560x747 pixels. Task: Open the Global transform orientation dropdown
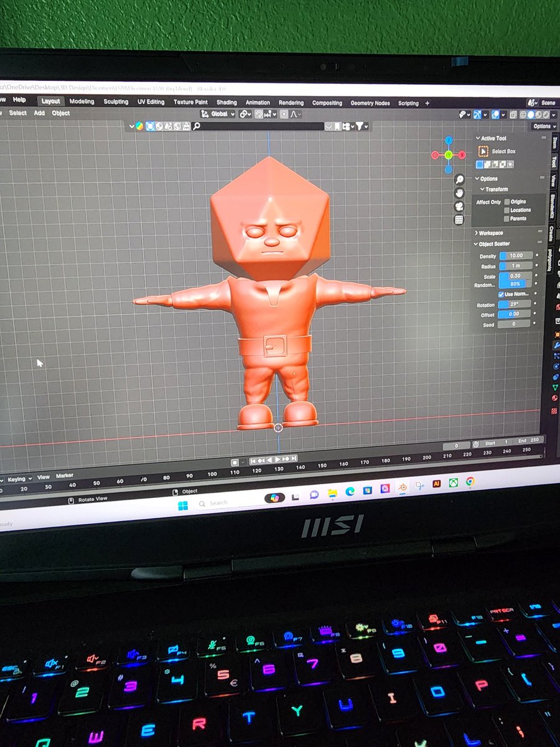[218, 114]
